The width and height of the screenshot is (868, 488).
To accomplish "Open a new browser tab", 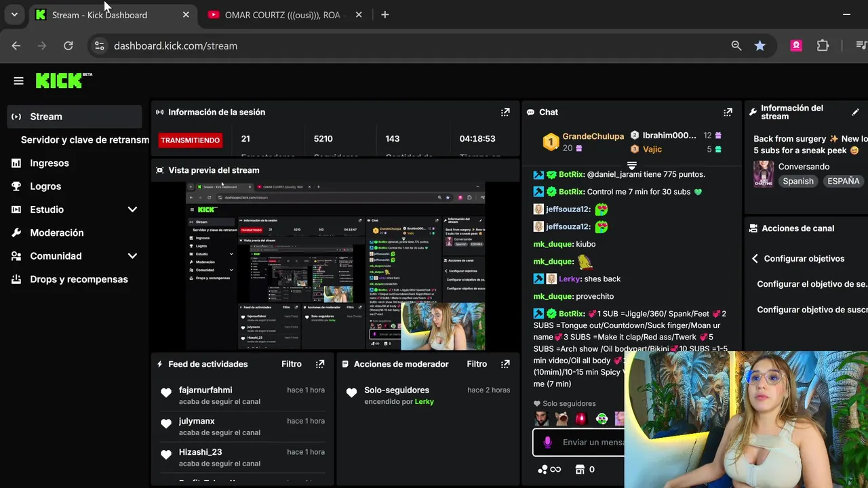I will click(384, 15).
